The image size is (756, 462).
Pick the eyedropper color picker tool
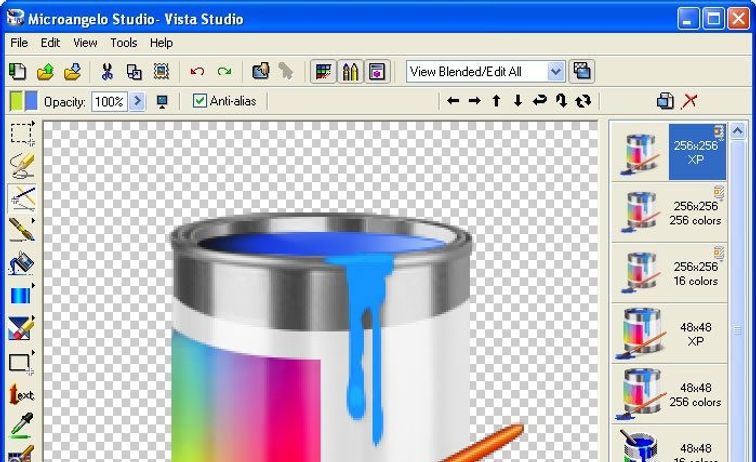coord(21,427)
